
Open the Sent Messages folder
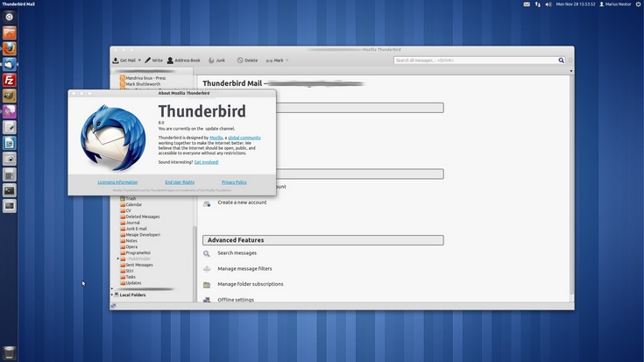click(137, 265)
